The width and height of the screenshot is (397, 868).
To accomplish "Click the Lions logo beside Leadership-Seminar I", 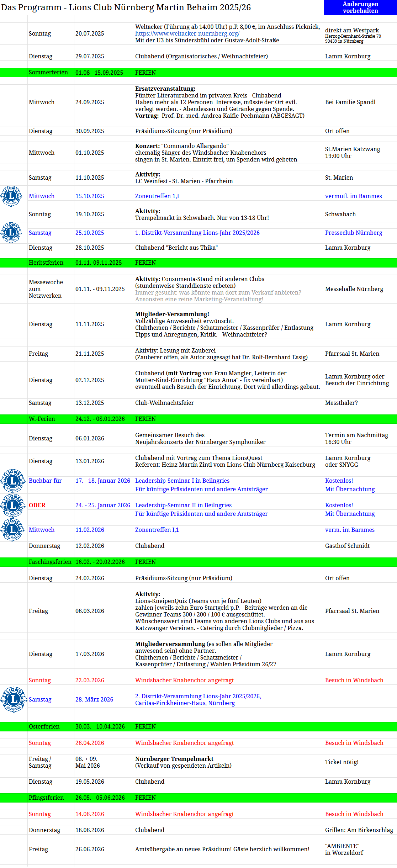I will tap(13, 481).
